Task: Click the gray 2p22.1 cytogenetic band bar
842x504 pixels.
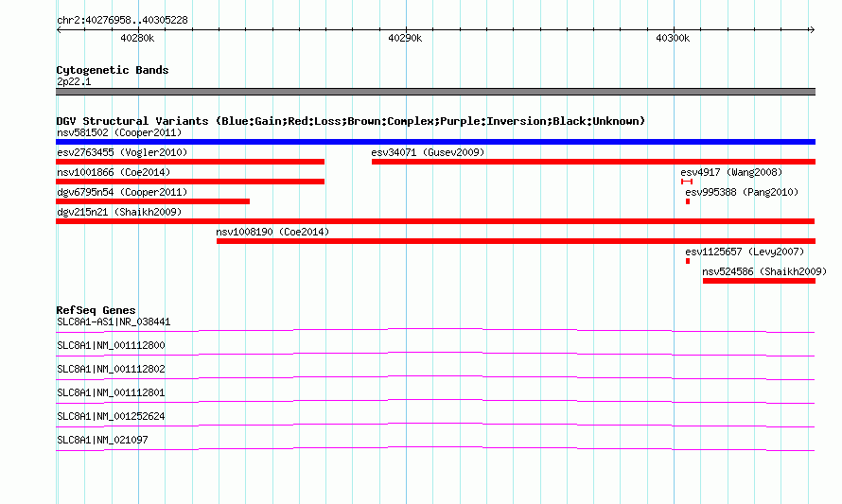Action: 435,92
